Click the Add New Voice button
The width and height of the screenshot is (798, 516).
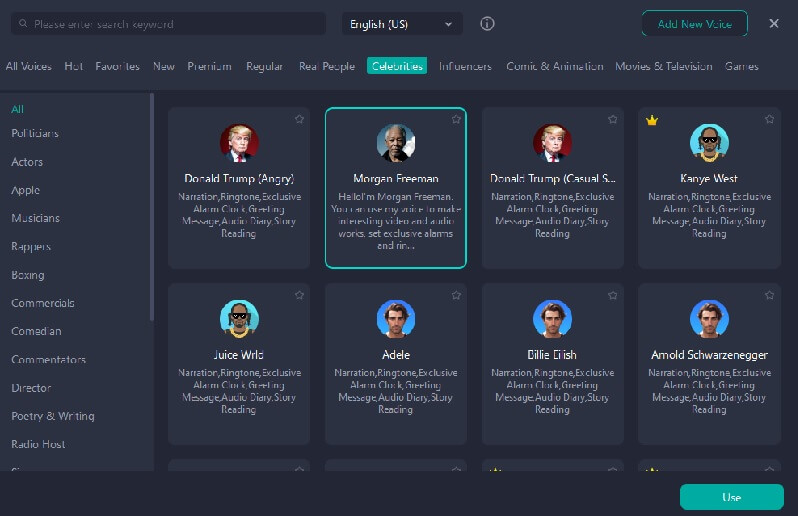tap(694, 23)
